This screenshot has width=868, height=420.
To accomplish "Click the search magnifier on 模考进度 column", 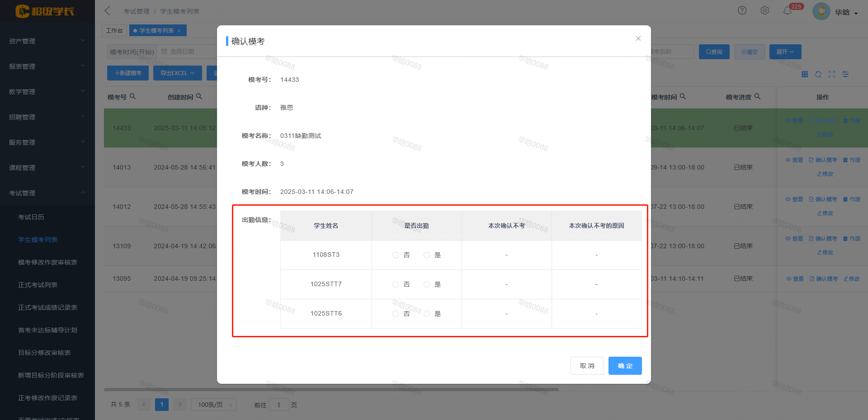I will pyautogui.click(x=758, y=97).
